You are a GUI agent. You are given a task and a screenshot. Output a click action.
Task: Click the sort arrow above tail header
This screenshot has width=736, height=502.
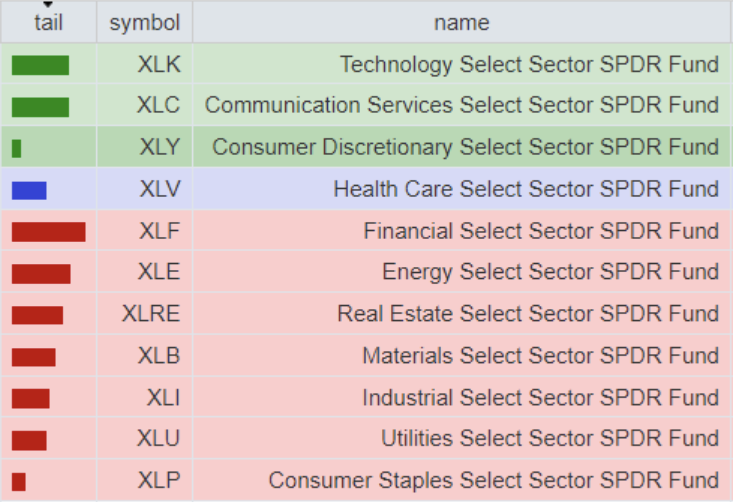pyautogui.click(x=48, y=5)
